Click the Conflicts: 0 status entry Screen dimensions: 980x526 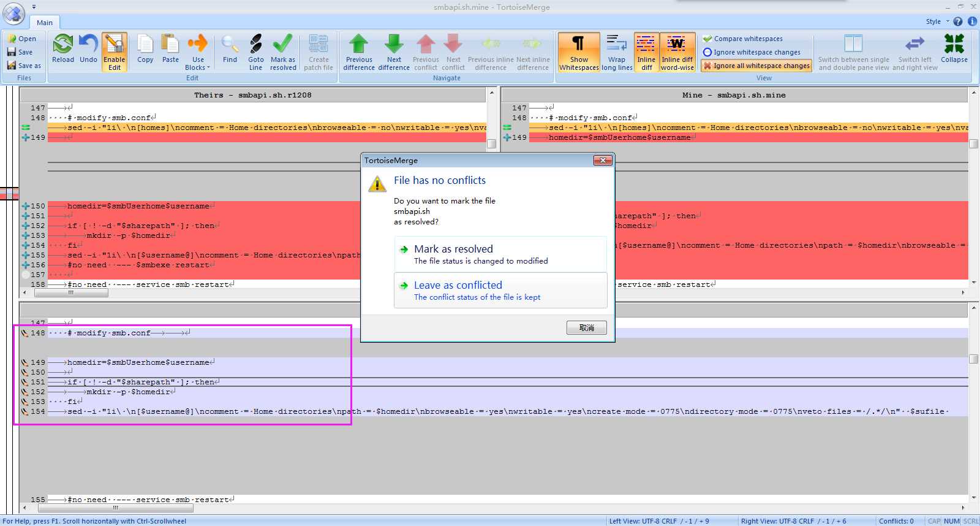(x=896, y=521)
